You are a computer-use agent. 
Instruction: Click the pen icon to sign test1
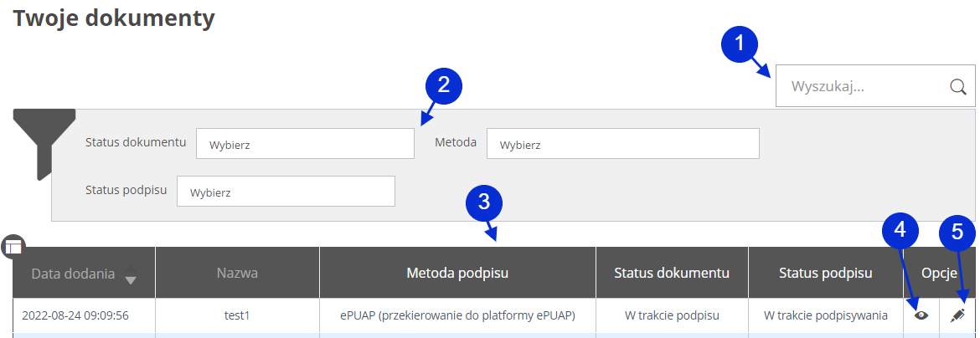click(958, 315)
